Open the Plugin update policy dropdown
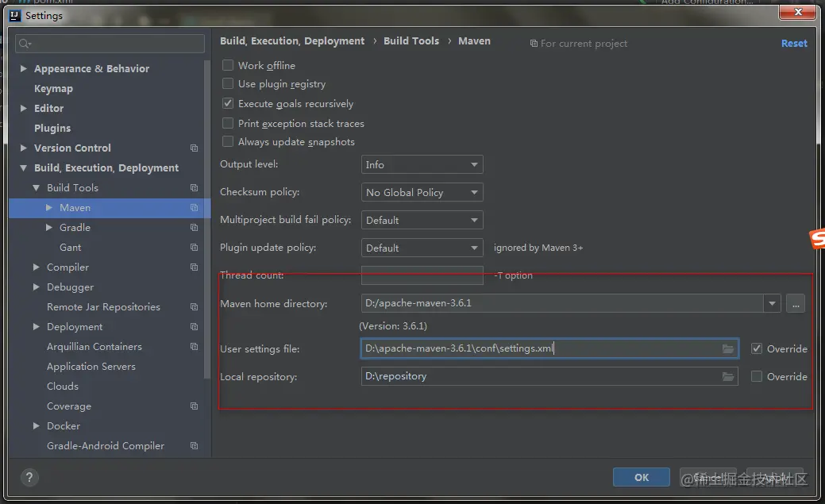The width and height of the screenshot is (825, 504). tap(422, 248)
